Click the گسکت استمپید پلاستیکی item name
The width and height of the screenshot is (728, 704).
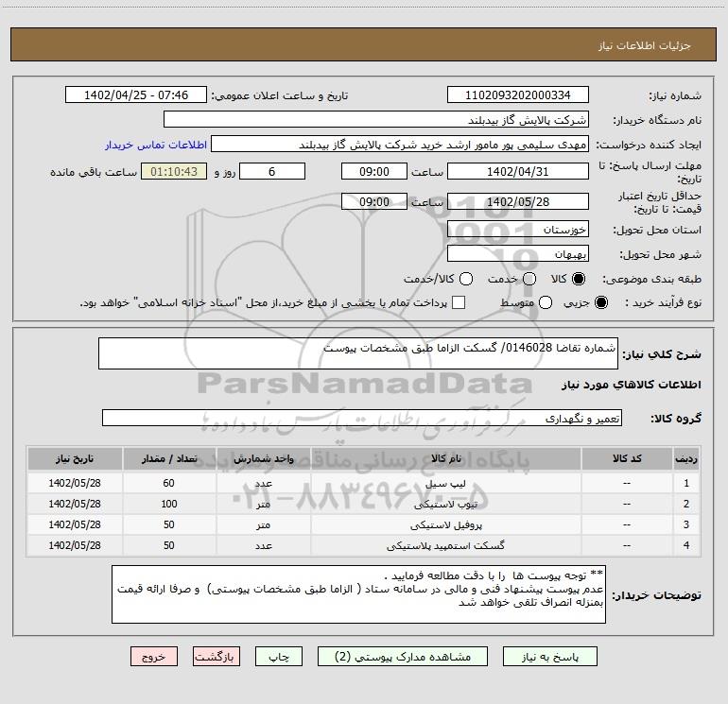(x=445, y=546)
